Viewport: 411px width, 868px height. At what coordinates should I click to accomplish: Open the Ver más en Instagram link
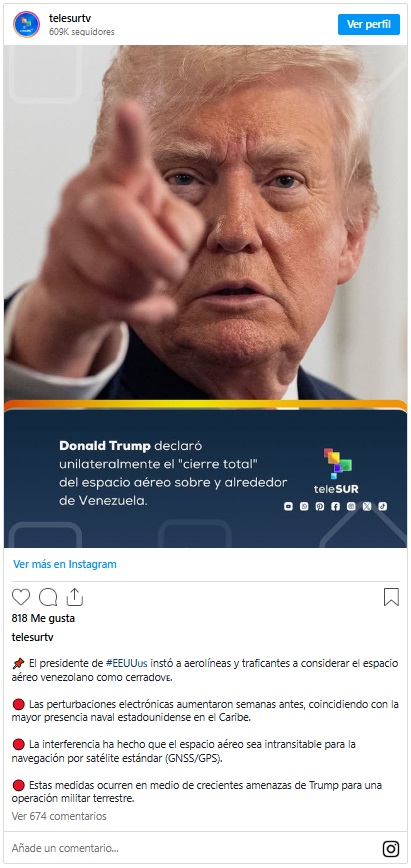pos(65,564)
